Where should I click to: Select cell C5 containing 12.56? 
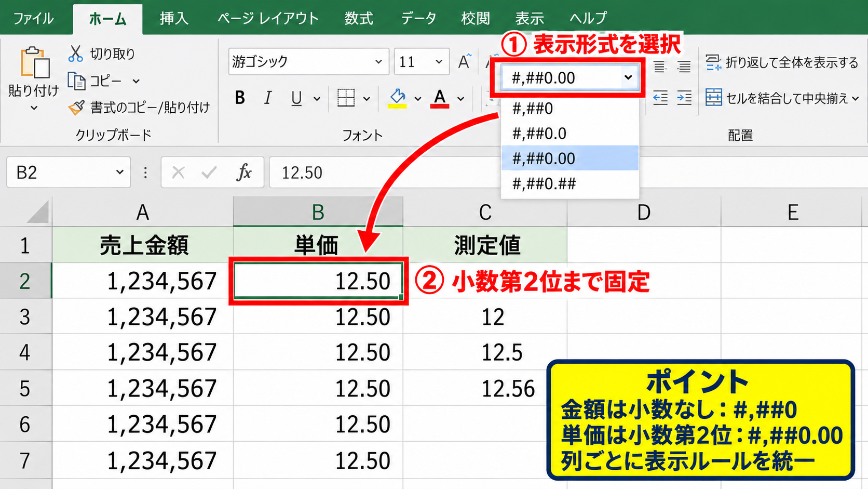pos(485,388)
